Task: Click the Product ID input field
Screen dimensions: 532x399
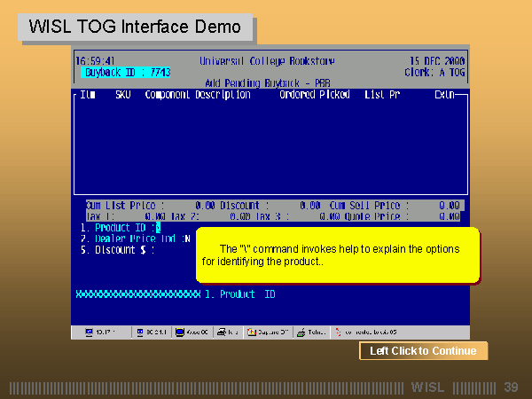Action: point(158,228)
